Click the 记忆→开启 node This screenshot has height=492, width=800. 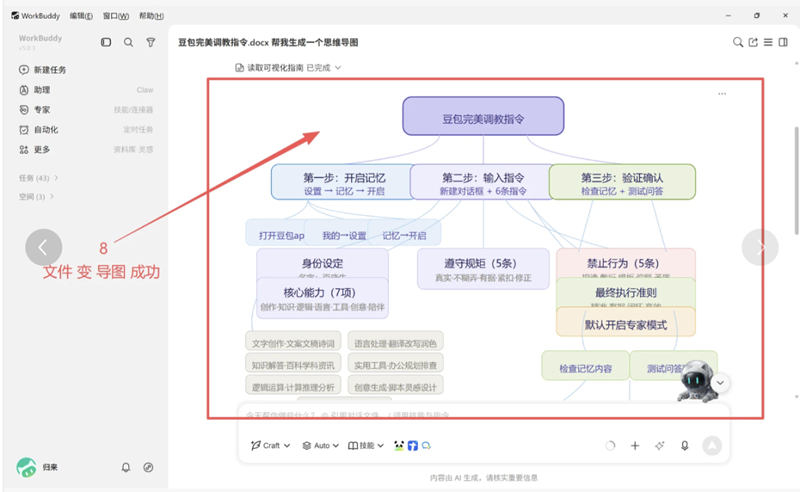[x=404, y=234]
